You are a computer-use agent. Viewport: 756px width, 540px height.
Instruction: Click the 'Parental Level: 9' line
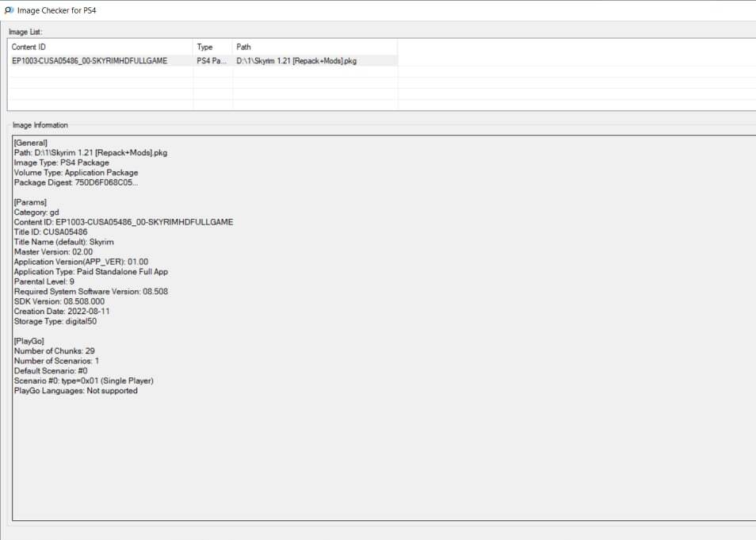tap(44, 281)
